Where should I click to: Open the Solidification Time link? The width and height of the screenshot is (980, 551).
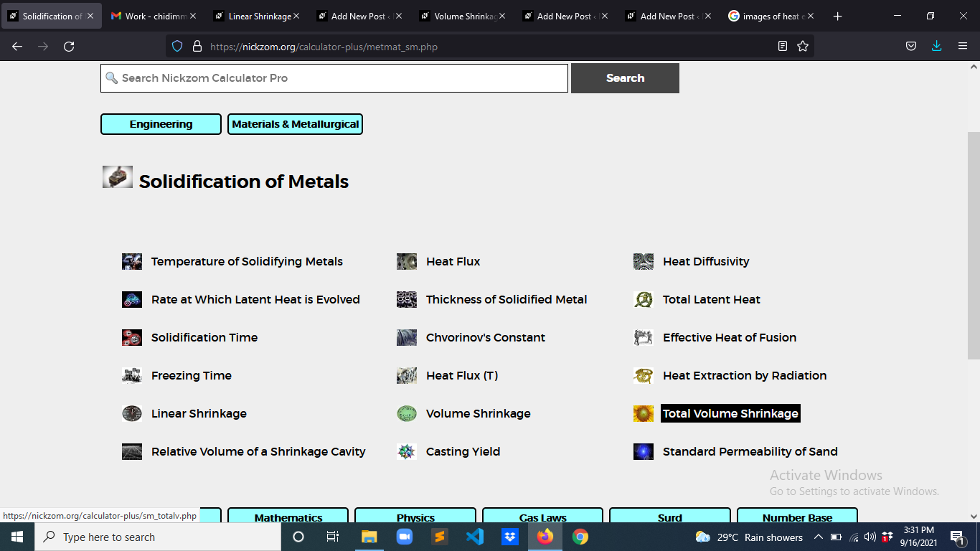tap(204, 337)
